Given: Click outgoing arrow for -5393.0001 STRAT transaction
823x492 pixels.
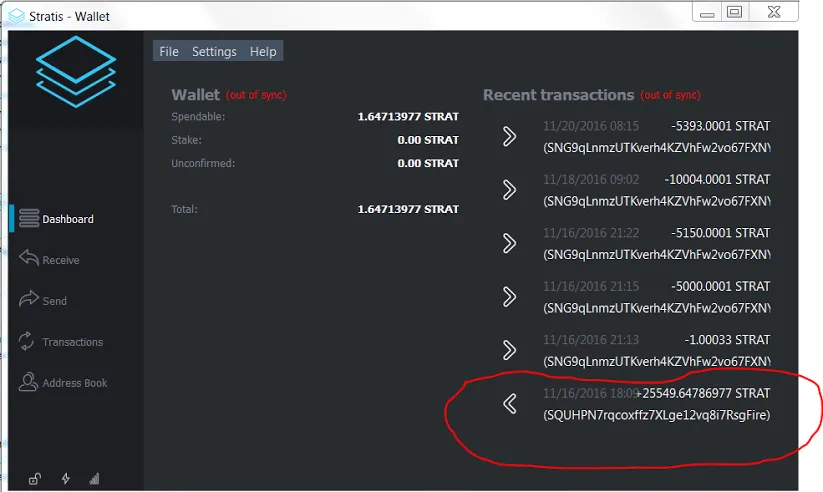Looking at the screenshot, I should pos(509,137).
